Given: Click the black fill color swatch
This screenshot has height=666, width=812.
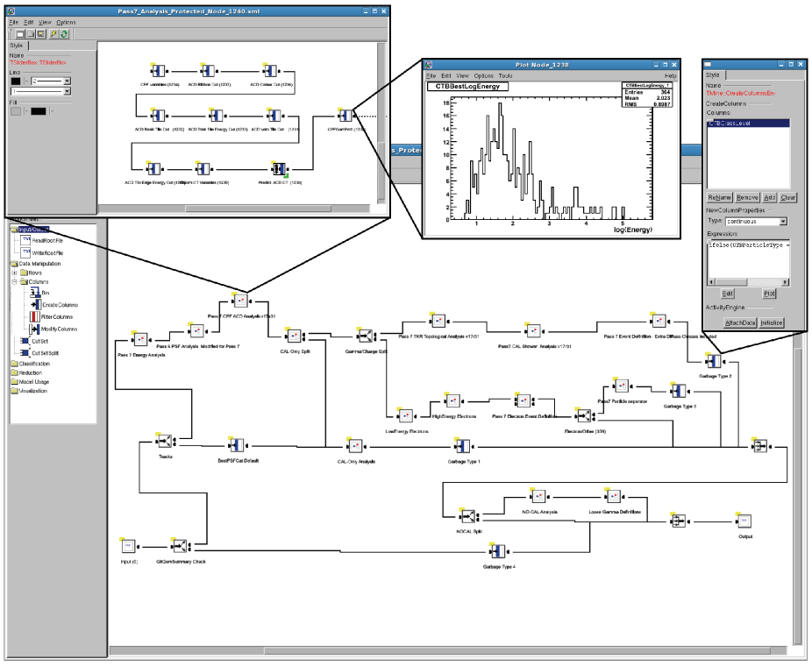Looking at the screenshot, I should click(x=39, y=111).
